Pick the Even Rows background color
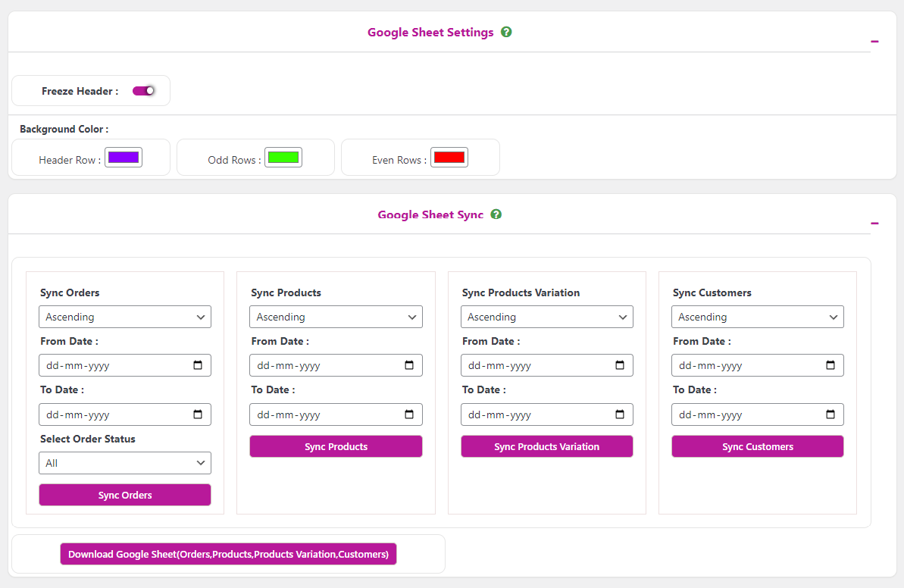This screenshot has width=904, height=588. click(449, 158)
